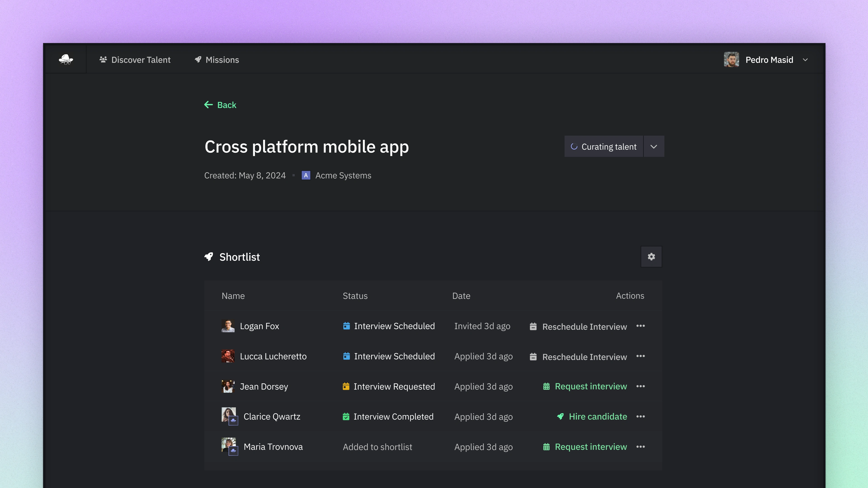Click Lucca Lucheretto's Applied 3d ago date
This screenshot has height=488, width=868.
[x=483, y=356]
